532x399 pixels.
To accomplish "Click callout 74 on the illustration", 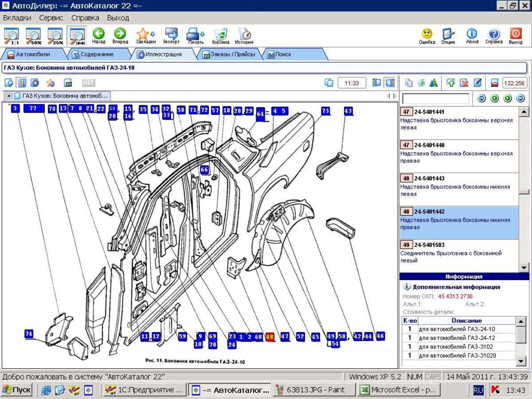I will coord(29,334).
